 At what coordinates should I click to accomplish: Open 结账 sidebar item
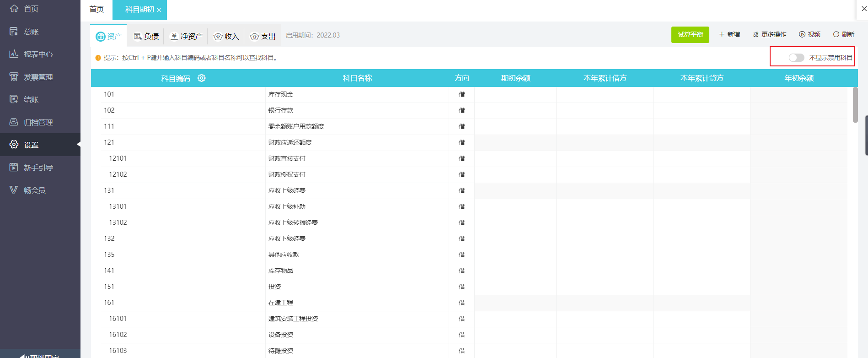(31, 99)
